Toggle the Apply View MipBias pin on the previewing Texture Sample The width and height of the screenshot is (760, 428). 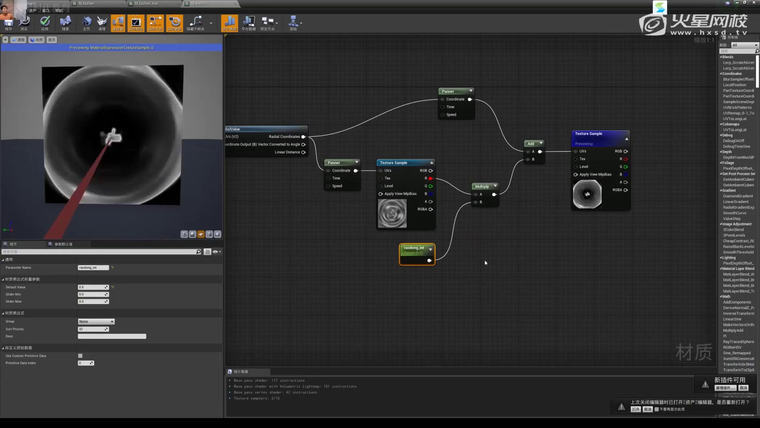click(x=577, y=174)
